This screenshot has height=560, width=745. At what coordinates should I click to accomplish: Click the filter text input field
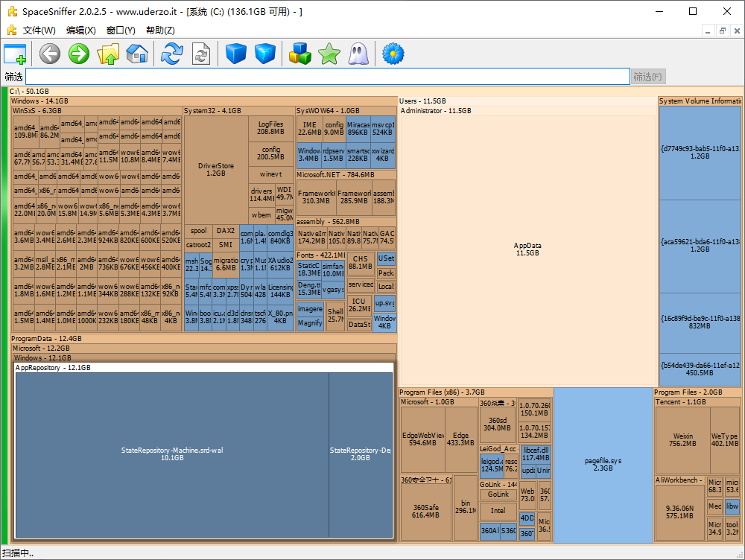[x=328, y=77]
